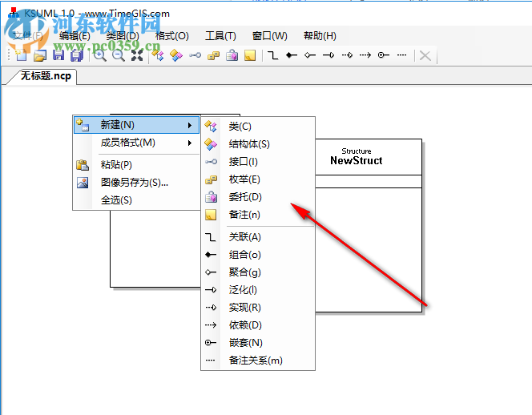This screenshot has width=532, height=415.
Task: Choose 全选(S) from context menu
Action: 136,200
